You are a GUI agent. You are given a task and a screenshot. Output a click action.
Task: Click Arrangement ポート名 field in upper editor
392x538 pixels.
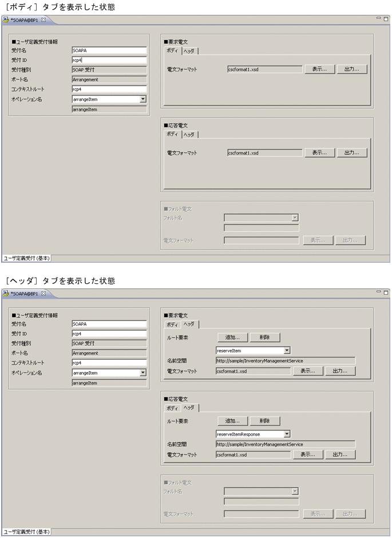[109, 80]
